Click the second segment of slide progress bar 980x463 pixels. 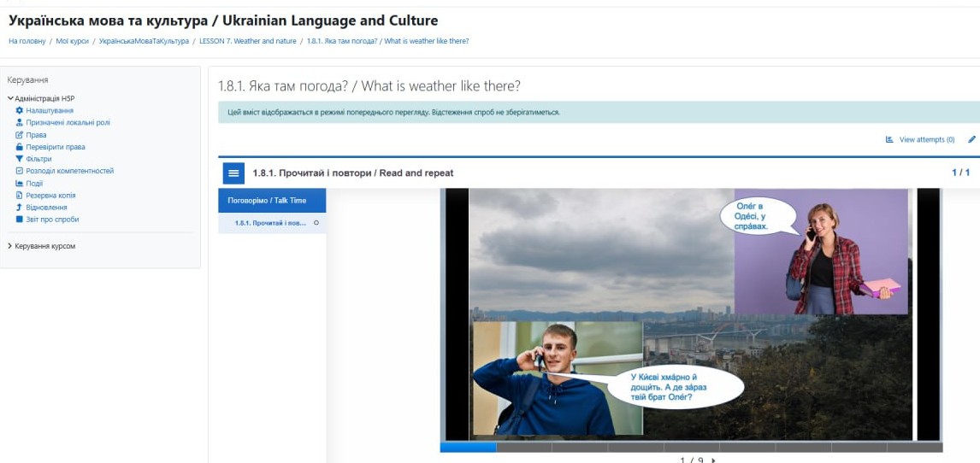coord(523,447)
